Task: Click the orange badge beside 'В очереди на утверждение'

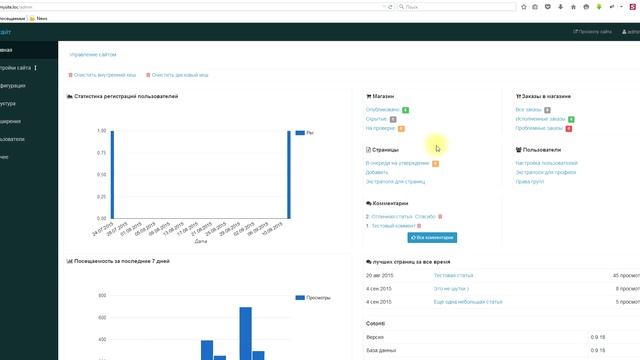Action: 436,164
